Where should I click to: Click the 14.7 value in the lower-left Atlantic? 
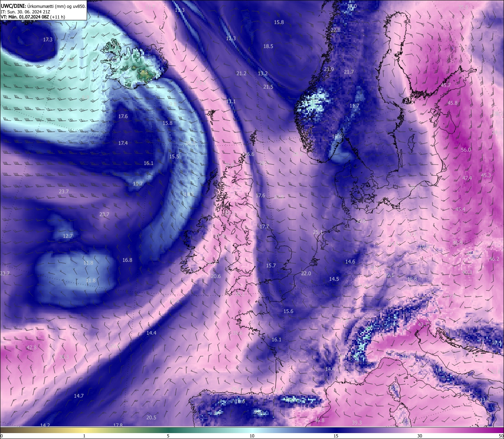pyautogui.click(x=79, y=396)
